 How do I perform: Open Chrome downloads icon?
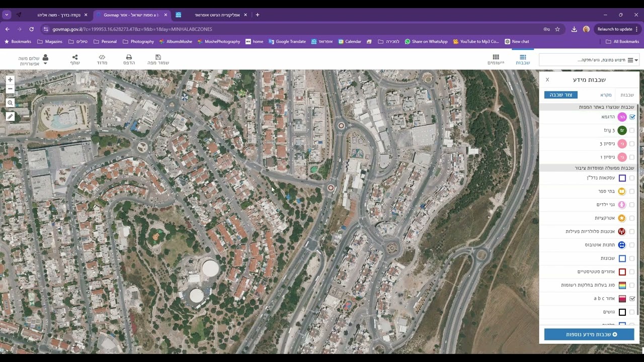[x=574, y=29]
